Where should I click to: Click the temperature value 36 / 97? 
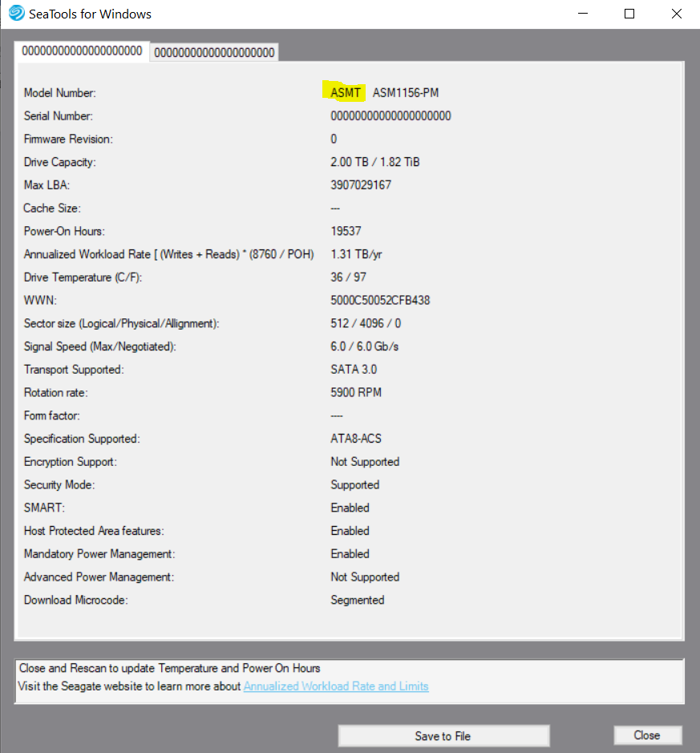[x=349, y=277]
